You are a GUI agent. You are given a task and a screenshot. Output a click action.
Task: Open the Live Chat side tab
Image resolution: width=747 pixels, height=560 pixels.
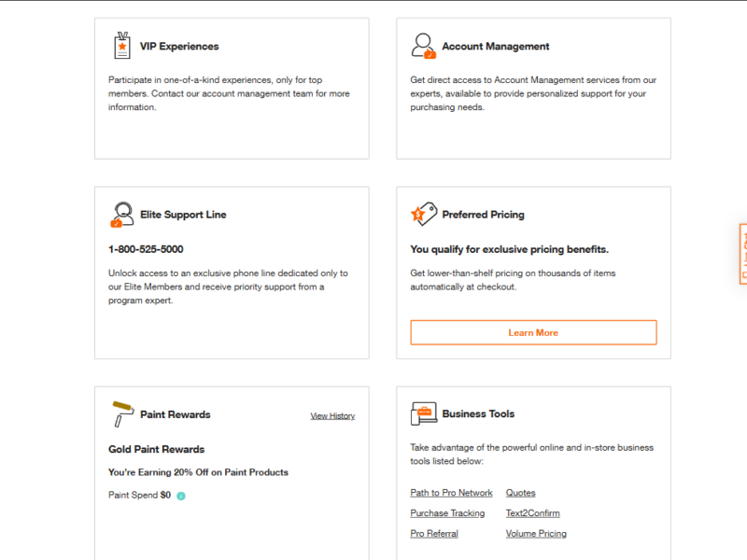(742, 254)
